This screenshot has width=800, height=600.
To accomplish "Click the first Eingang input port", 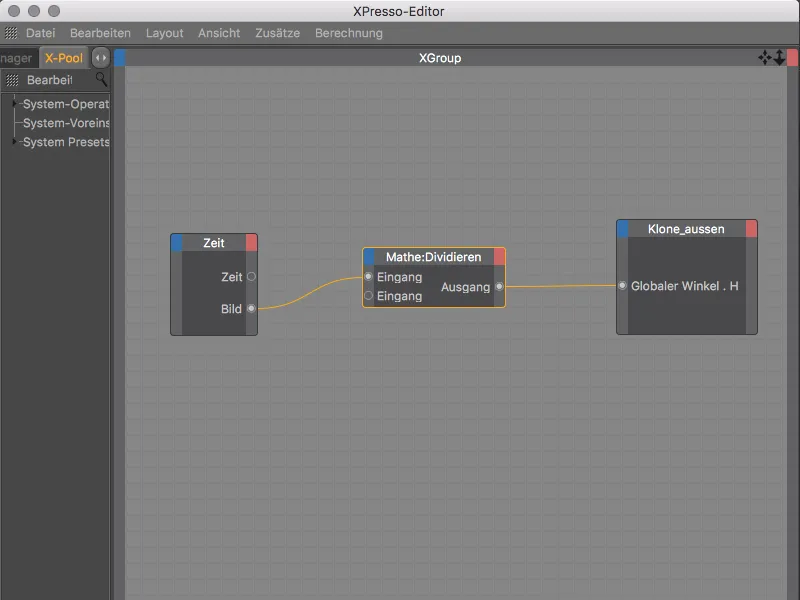I will [368, 277].
